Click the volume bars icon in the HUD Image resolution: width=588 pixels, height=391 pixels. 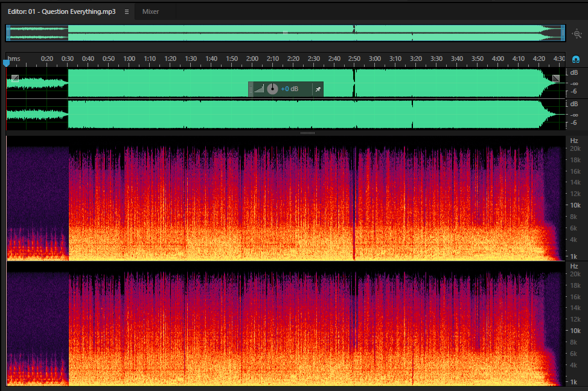[x=260, y=89]
